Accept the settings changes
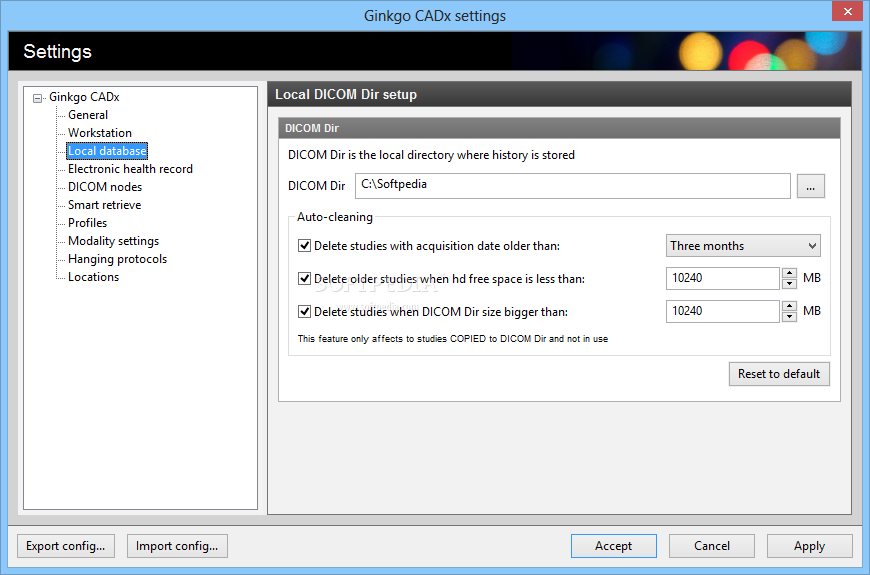The height and width of the screenshot is (575, 870). [x=614, y=546]
